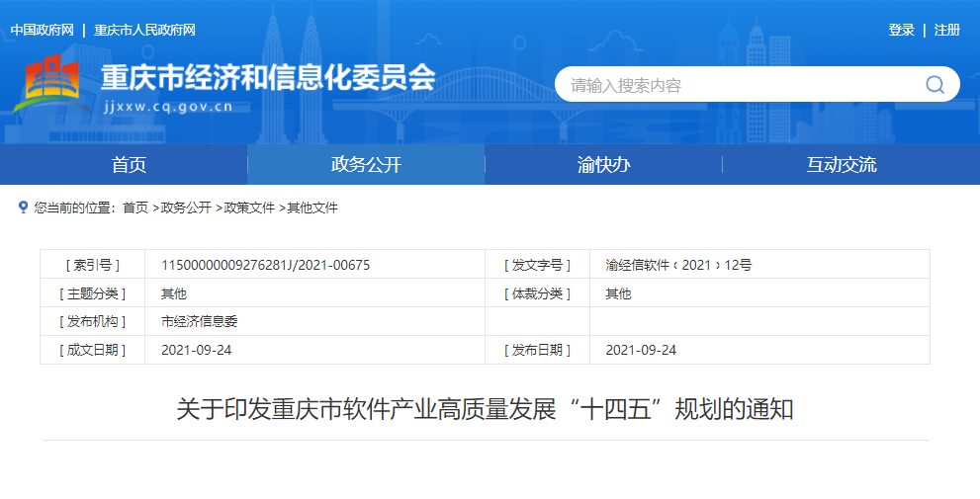Click the location pin icon in breadcrumb
The image size is (980, 499).
click(23, 208)
